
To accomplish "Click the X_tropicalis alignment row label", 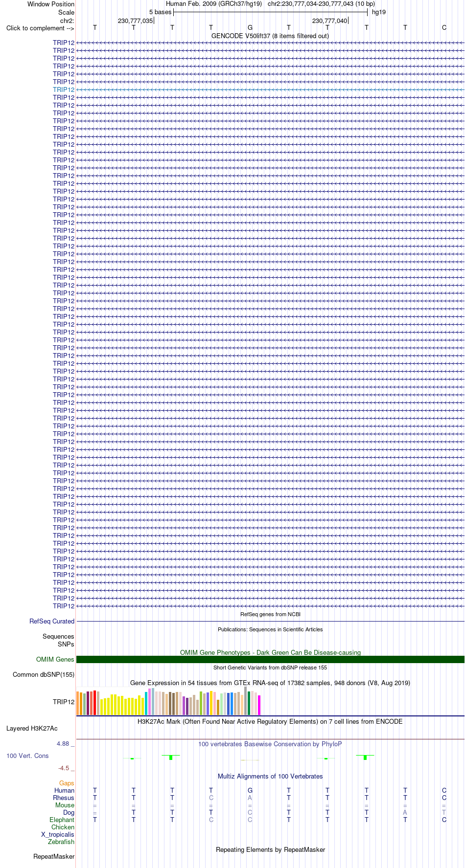I will pyautogui.click(x=58, y=834).
